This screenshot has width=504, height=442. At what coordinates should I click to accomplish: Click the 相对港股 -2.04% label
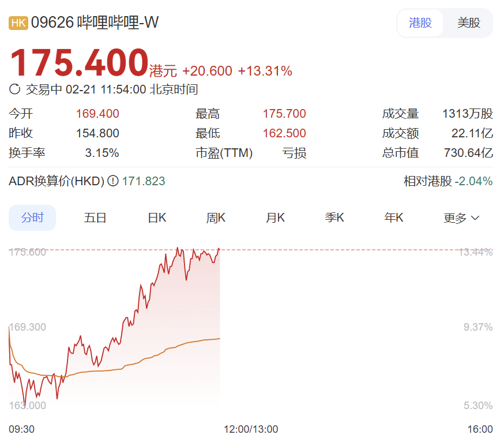coord(448,181)
